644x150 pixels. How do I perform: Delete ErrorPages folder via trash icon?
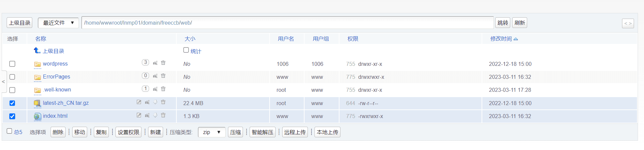[163, 75]
